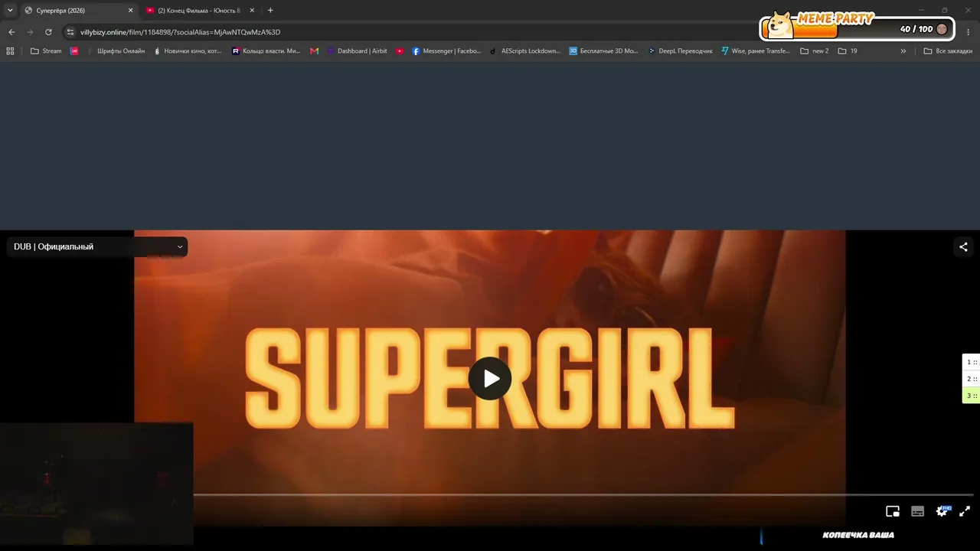Open the player share icon

(963, 246)
